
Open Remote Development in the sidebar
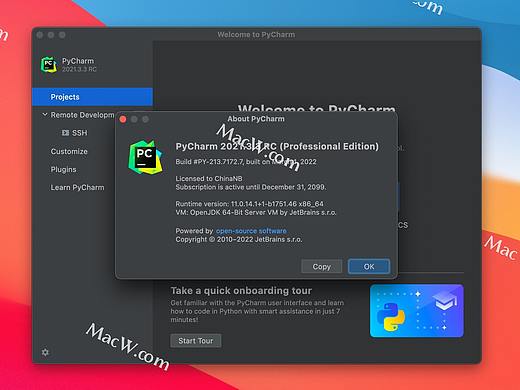coord(82,115)
